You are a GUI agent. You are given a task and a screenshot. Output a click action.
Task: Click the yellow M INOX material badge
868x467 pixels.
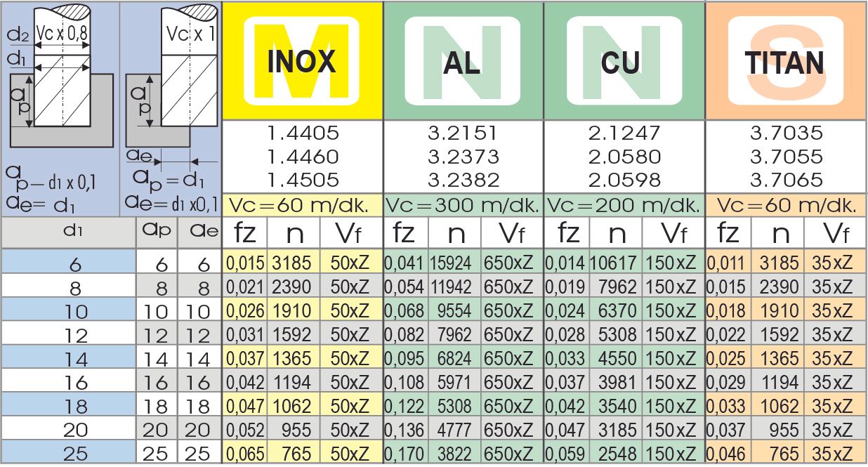[303, 62]
